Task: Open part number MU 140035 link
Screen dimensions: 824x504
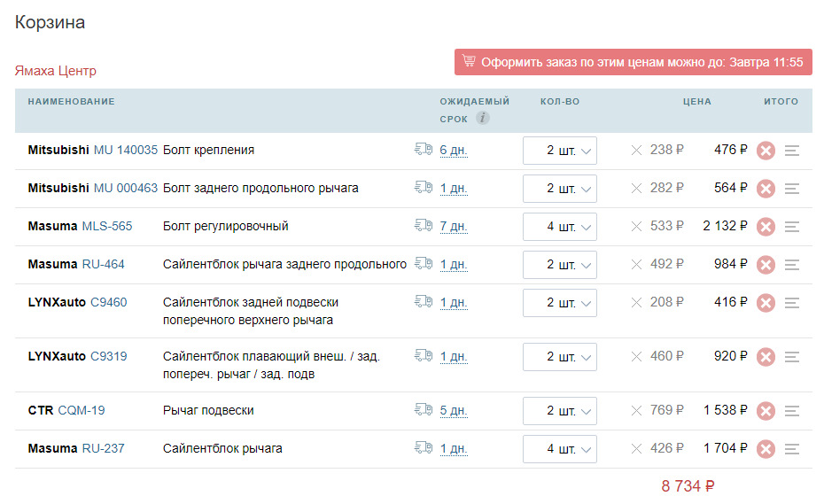Action: coord(126,151)
